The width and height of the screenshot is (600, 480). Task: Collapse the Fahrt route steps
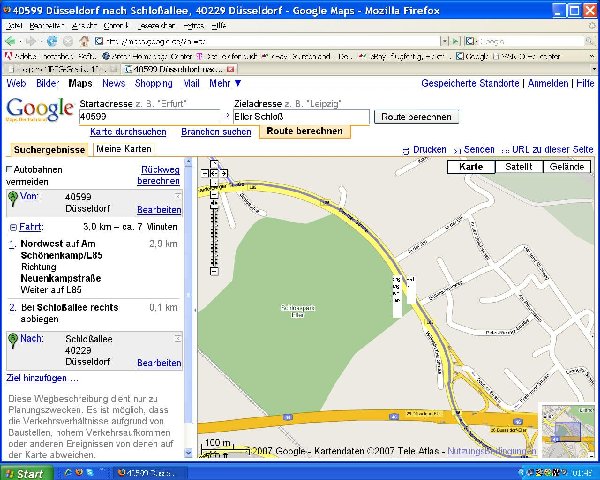(x=12, y=227)
